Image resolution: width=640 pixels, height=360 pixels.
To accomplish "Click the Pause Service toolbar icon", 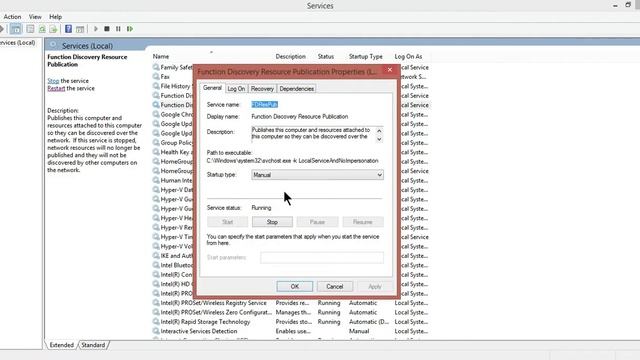I will tap(118, 29).
